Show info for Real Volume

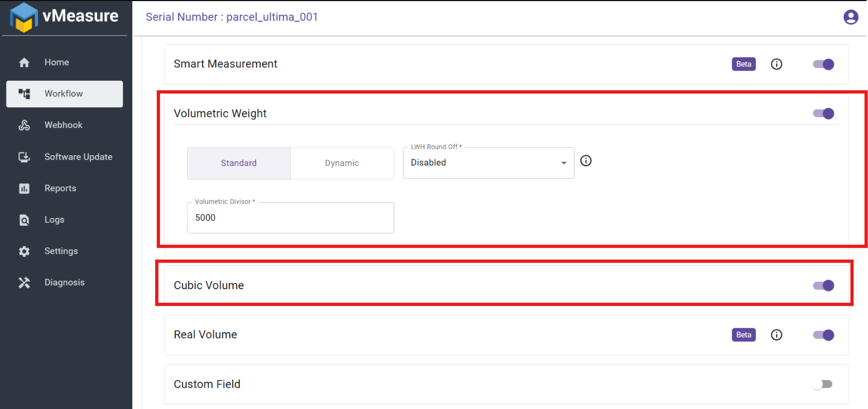[x=777, y=335]
